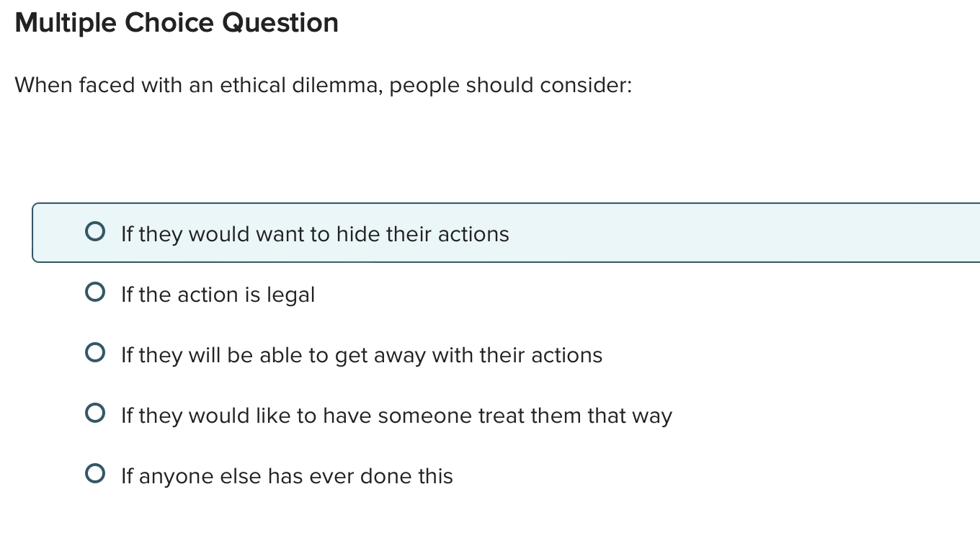
Task: Click the question prompt text about ethical dilemmas
Action: tap(324, 85)
